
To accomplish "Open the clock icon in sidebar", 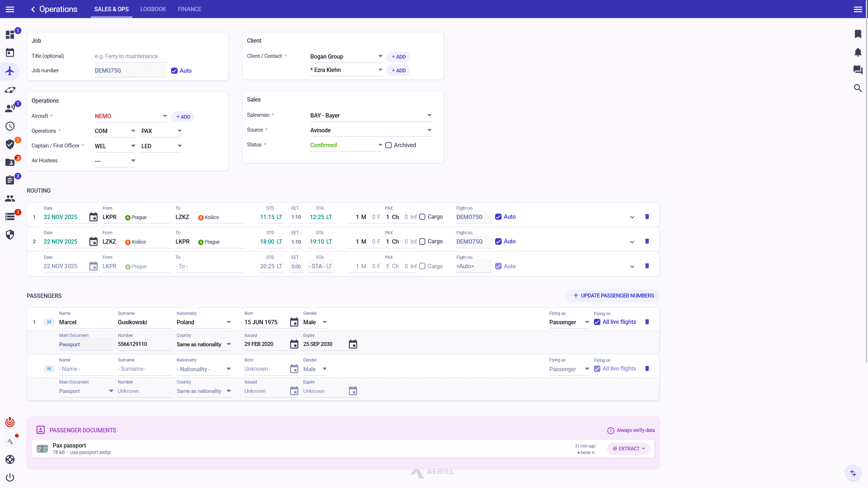I will point(10,126).
